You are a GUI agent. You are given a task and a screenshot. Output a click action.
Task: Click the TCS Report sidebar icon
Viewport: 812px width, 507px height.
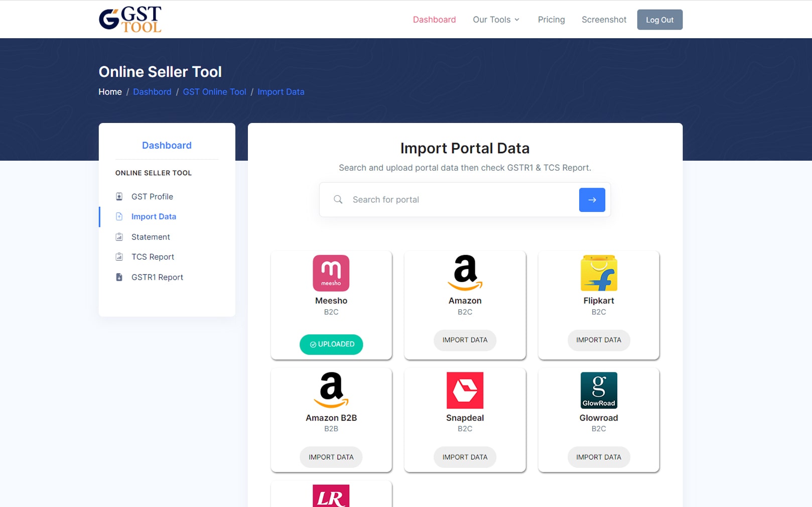[119, 257]
